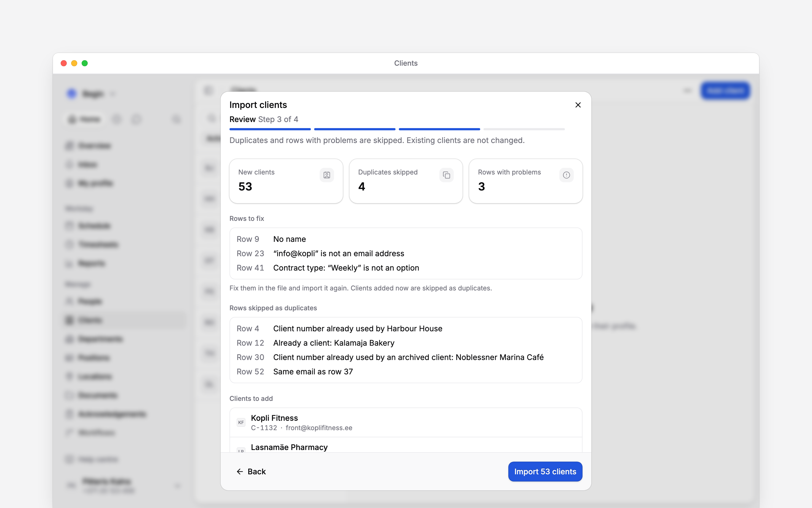This screenshot has width=812, height=508.
Task: Click the Clients to add heading
Action: point(251,398)
